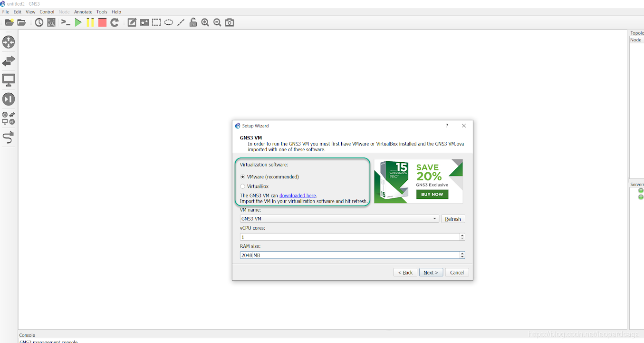Close the Setup Wizard dialog
The height and width of the screenshot is (343, 644).
[x=464, y=126]
